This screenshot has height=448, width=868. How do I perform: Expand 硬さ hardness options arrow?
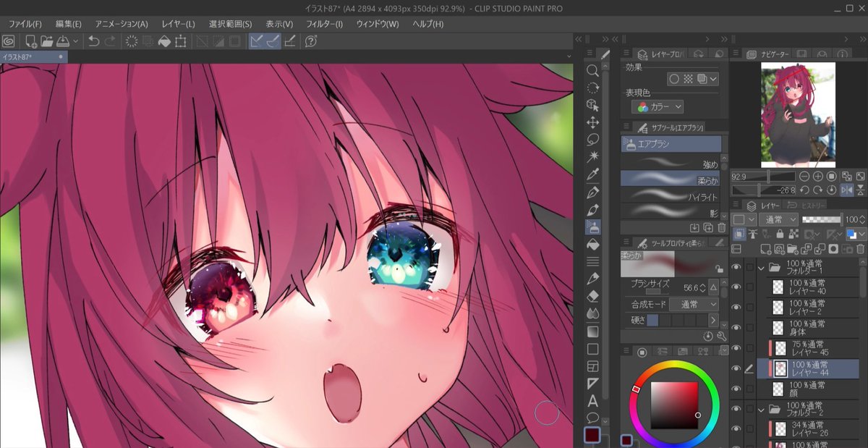(712, 320)
